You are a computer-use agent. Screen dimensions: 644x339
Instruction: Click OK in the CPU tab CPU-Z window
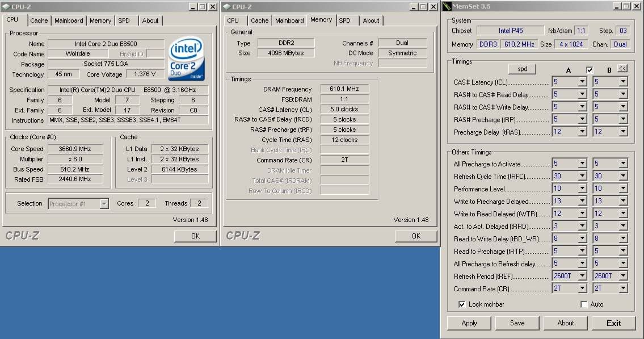pos(195,236)
